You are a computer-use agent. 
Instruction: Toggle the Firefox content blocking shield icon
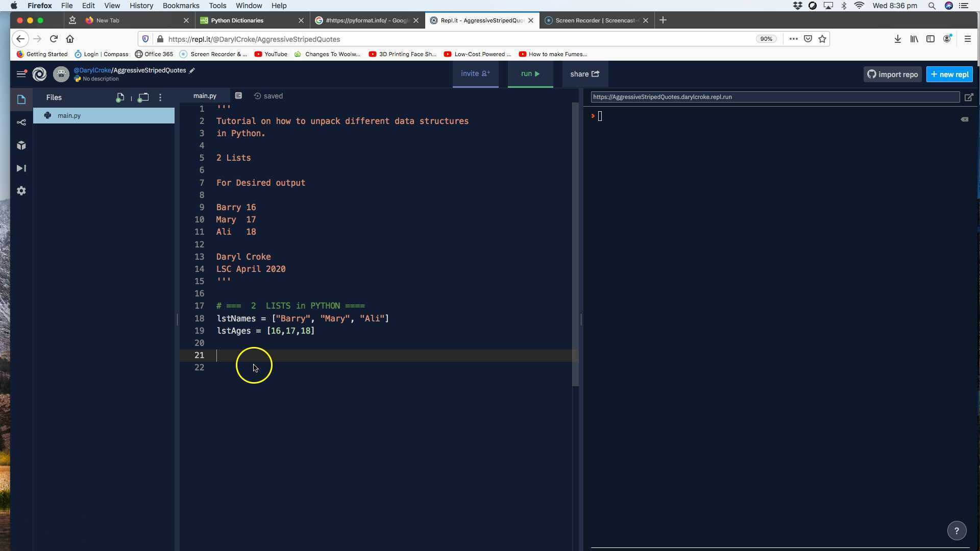coord(146,39)
